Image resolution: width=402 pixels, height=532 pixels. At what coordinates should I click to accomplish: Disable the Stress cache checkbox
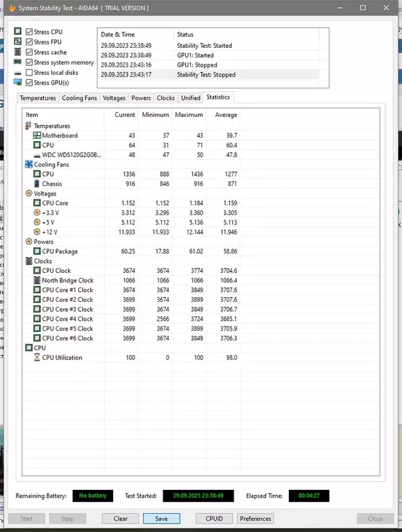point(29,52)
